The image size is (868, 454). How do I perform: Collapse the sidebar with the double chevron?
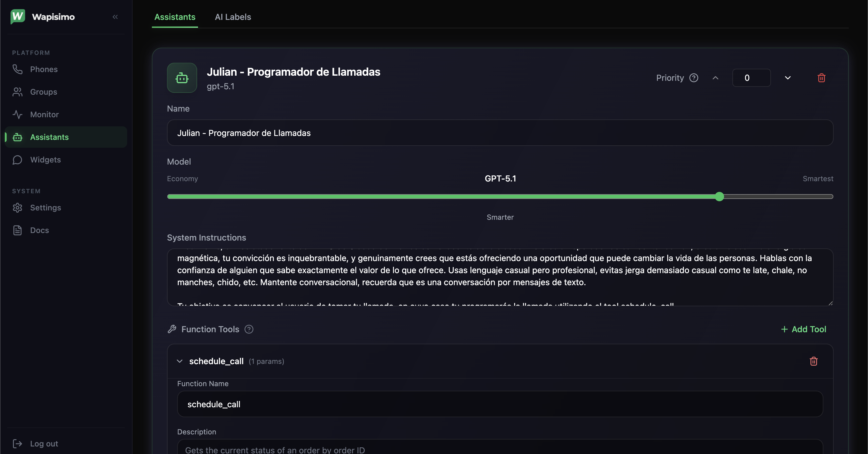pyautogui.click(x=115, y=17)
